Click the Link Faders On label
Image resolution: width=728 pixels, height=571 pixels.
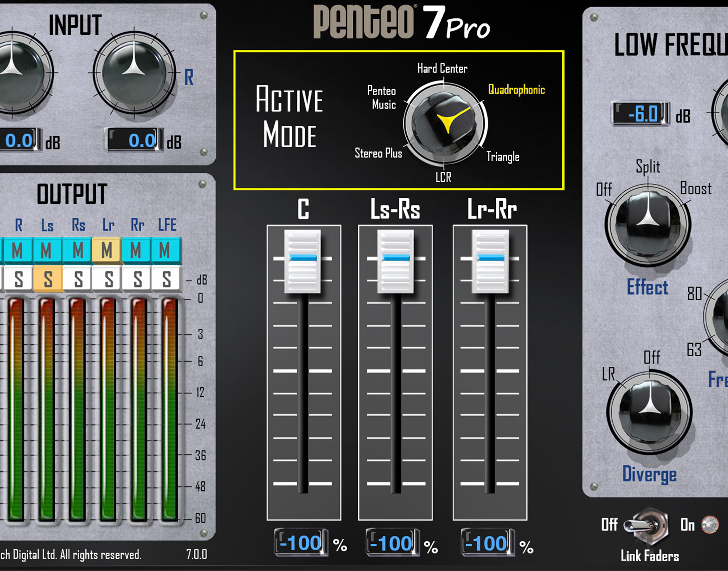pyautogui.click(x=687, y=525)
